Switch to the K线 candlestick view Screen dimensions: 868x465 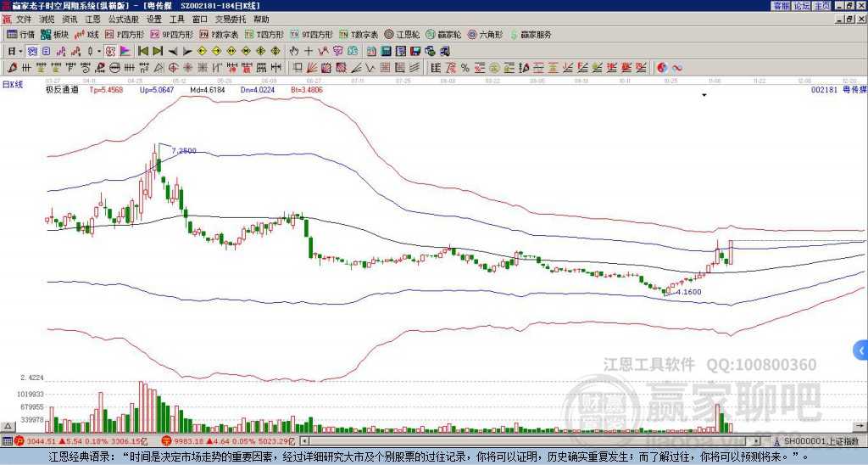point(86,34)
